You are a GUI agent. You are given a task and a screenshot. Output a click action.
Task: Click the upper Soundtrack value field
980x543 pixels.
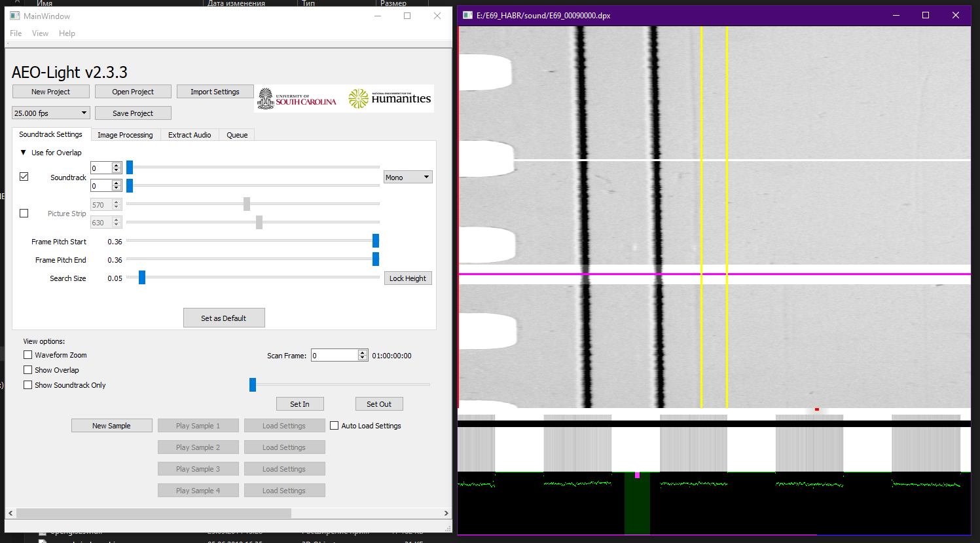pyautogui.click(x=101, y=168)
